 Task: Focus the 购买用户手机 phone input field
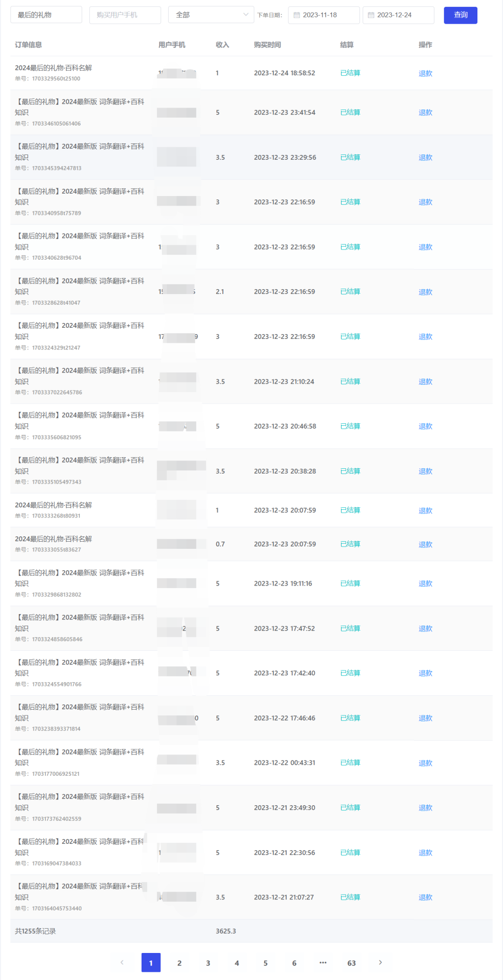tap(125, 15)
